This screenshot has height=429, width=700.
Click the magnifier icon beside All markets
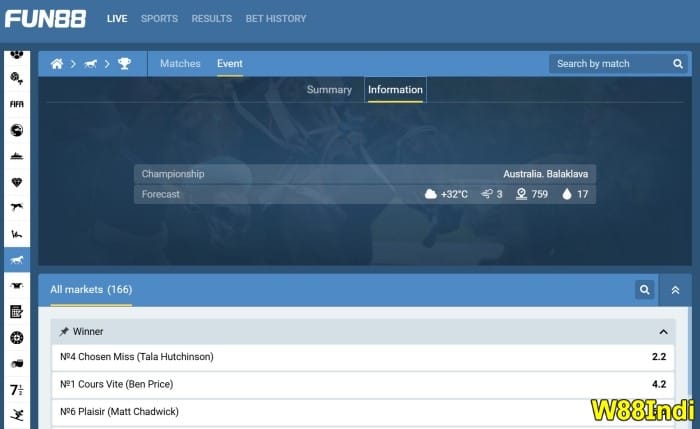[645, 290]
